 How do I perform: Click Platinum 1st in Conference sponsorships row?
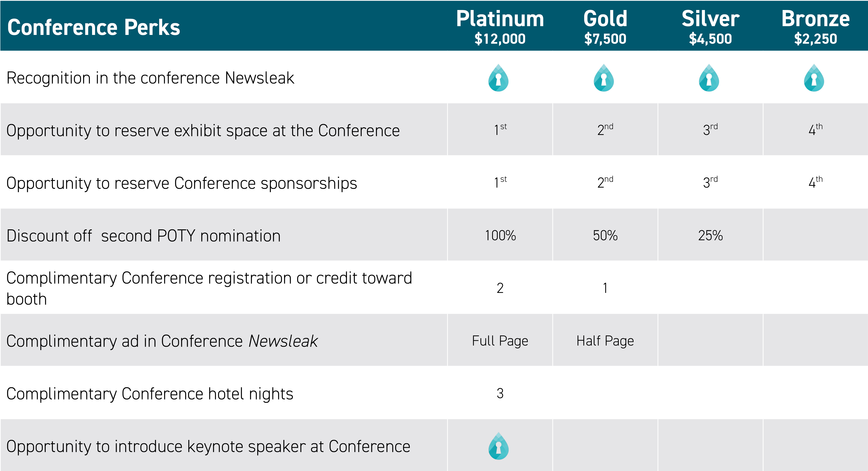500,182
